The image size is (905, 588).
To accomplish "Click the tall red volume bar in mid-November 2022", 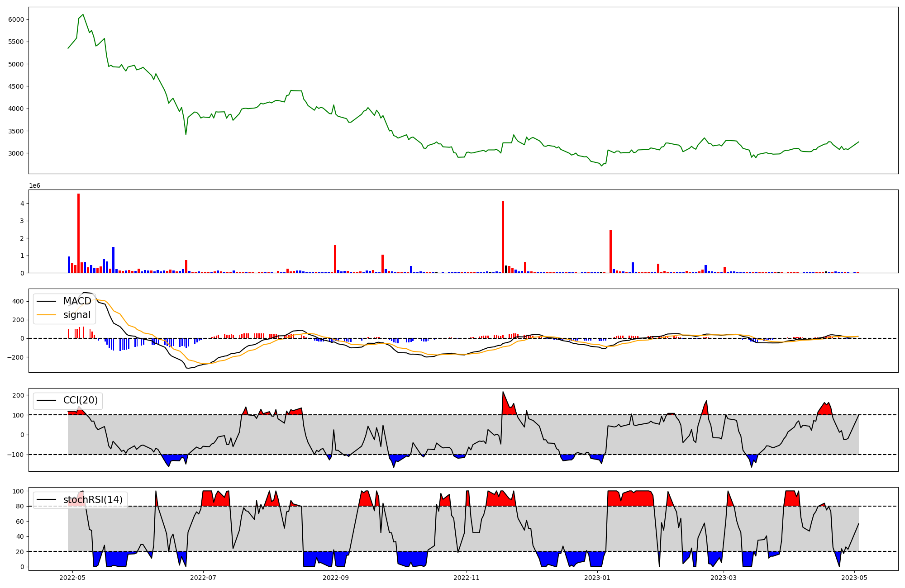I will click(x=503, y=237).
